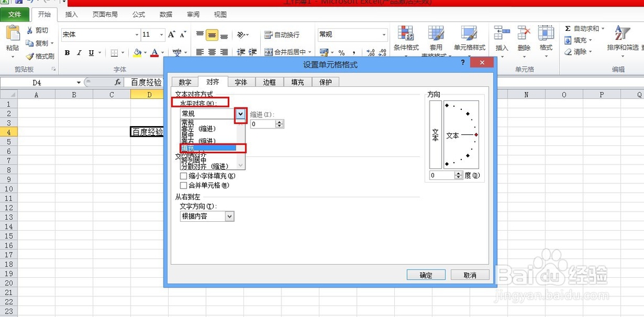Screen dimensions: 644x317
Task: Switch to the Protection (保护) dialog tab
Action: [x=325, y=82]
